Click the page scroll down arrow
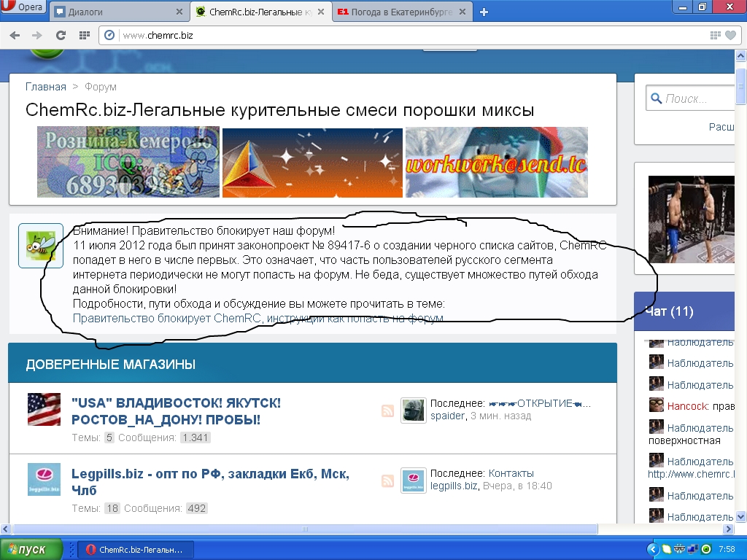747x560 pixels. point(741,517)
